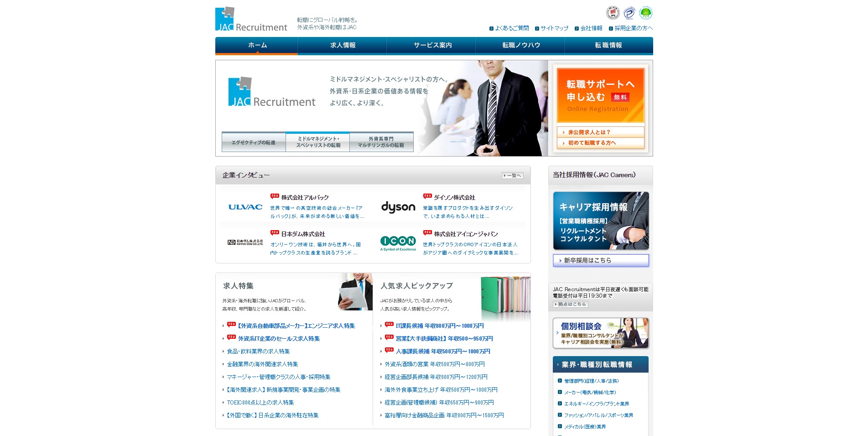The image size is (868, 436).
Task: Click the JPX certification badge icon
Action: pyautogui.click(x=613, y=13)
